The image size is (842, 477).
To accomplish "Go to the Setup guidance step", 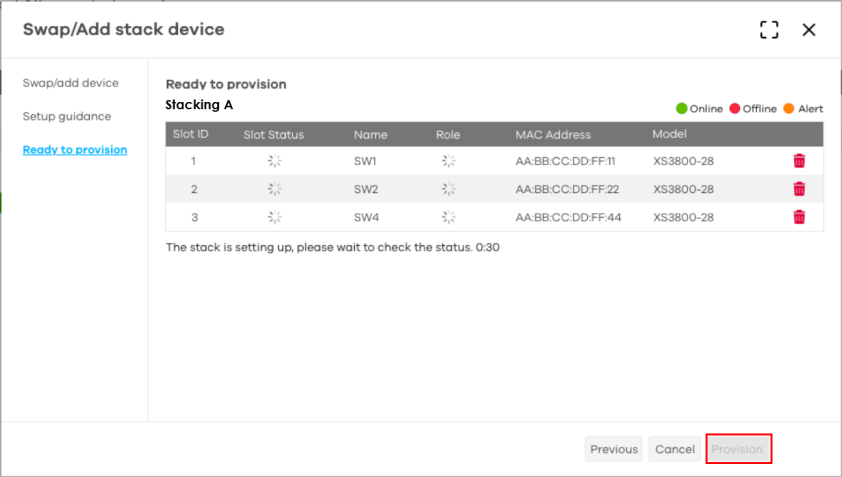I will pos(67,116).
